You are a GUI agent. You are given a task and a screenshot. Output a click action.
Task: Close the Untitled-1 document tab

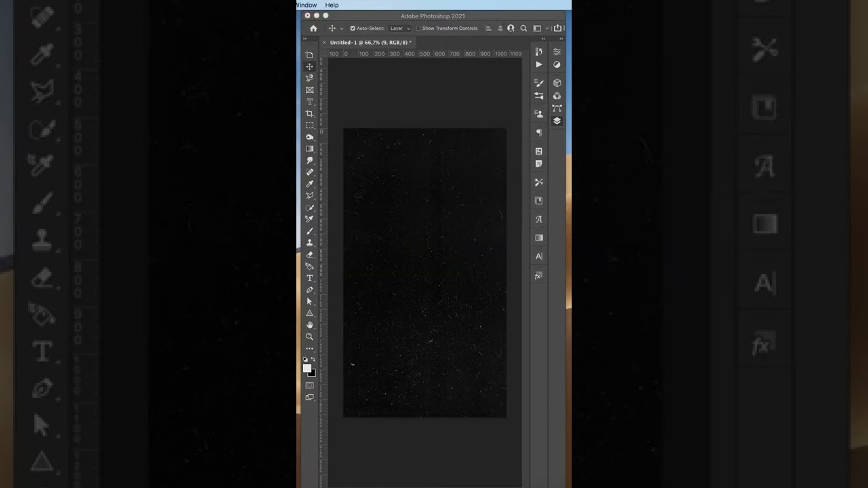point(323,43)
